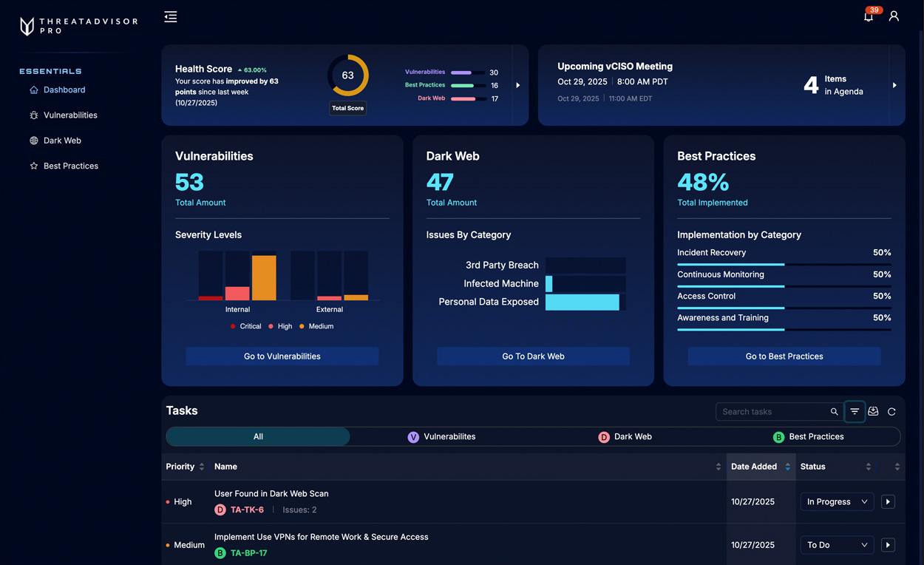Refresh the tasks list
The height and width of the screenshot is (565, 924).
[x=891, y=412]
